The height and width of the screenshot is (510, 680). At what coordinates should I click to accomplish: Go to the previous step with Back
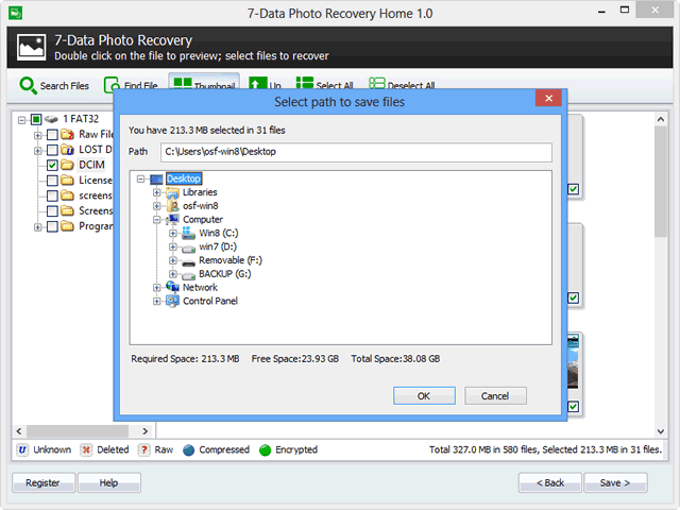pos(550,483)
